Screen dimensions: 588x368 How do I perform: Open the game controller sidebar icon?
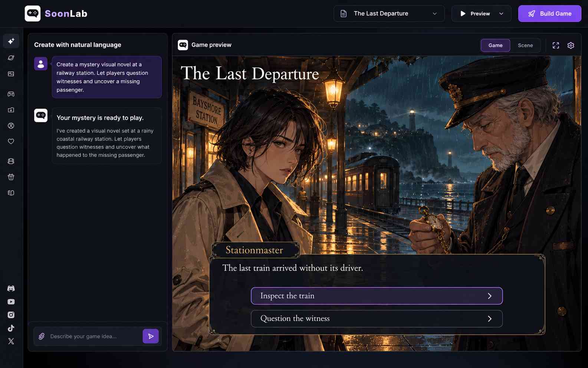coord(11,94)
